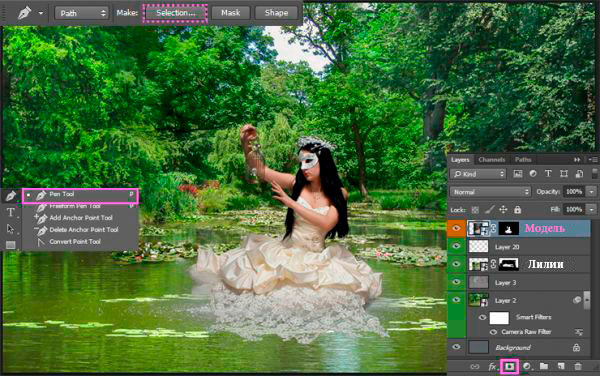600x376 pixels.
Task: Click the link layers icon
Action: pos(474,366)
